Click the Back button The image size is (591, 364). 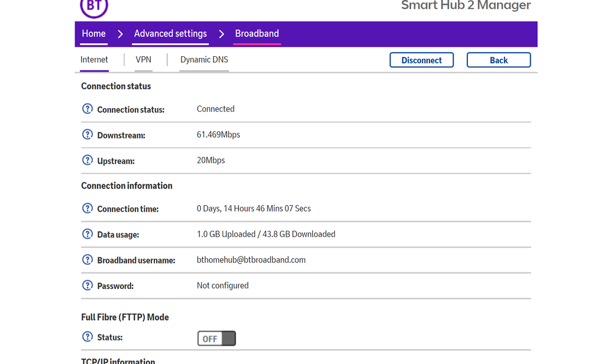point(498,60)
